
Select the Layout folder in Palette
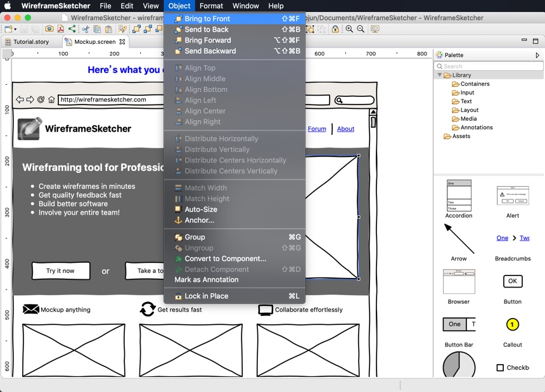coord(465,110)
